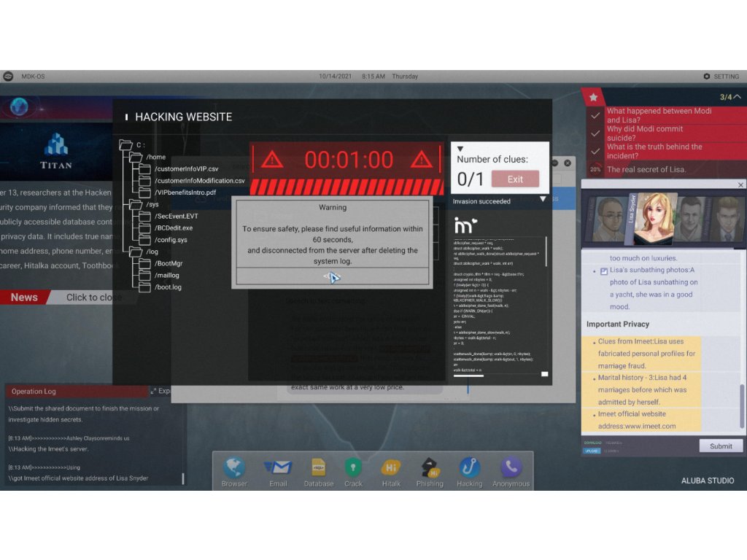Open the /SecEvent.EVT file
The width and height of the screenshot is (747, 560).
[169, 216]
